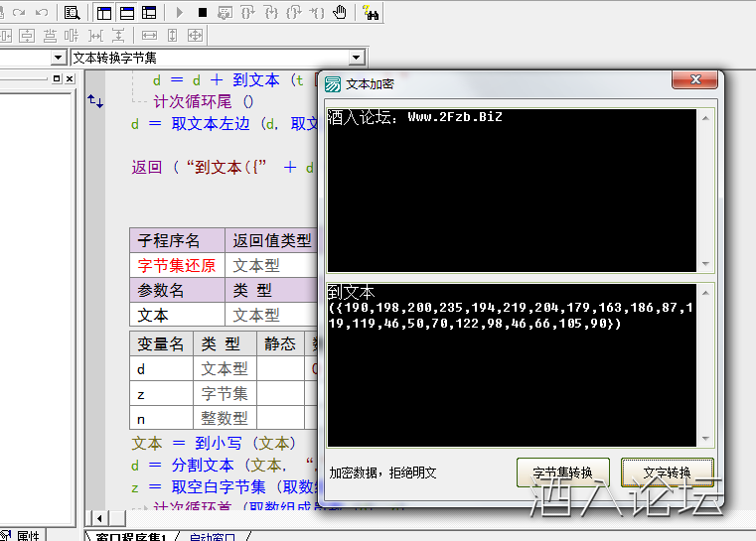Switch to the 窗口程序集1 tab
This screenshot has width=756, height=541.
(136, 536)
